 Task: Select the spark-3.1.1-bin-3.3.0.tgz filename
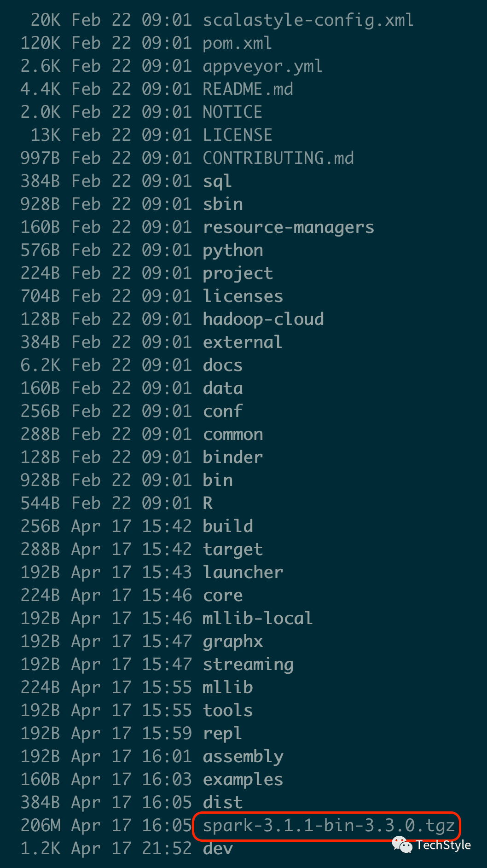click(x=329, y=825)
